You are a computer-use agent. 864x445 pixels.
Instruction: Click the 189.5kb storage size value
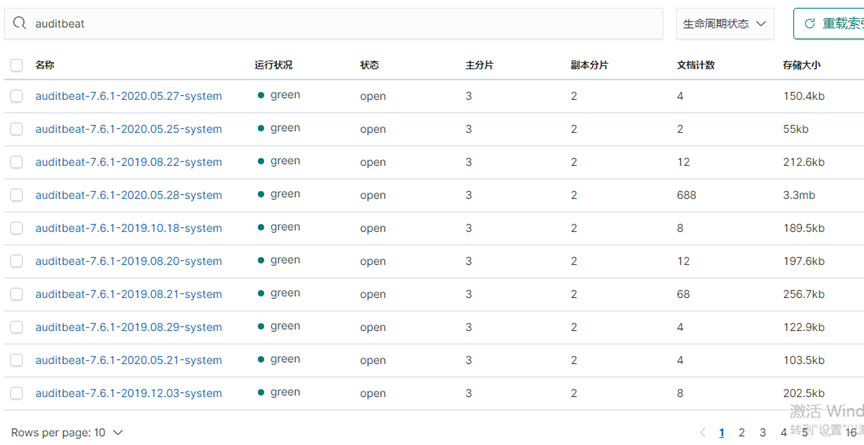point(804,228)
